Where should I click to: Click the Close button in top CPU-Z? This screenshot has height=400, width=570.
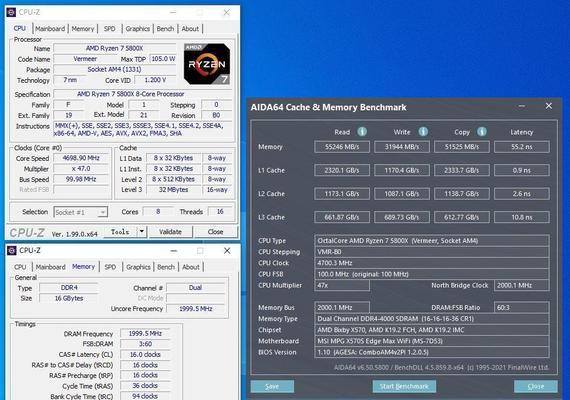(x=216, y=232)
